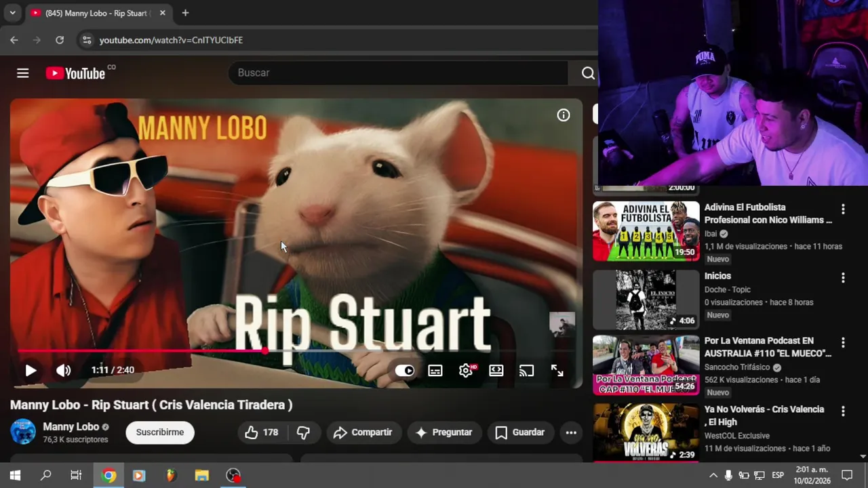Open site information icon in address bar
The width and height of the screenshot is (868, 488).
click(x=86, y=40)
